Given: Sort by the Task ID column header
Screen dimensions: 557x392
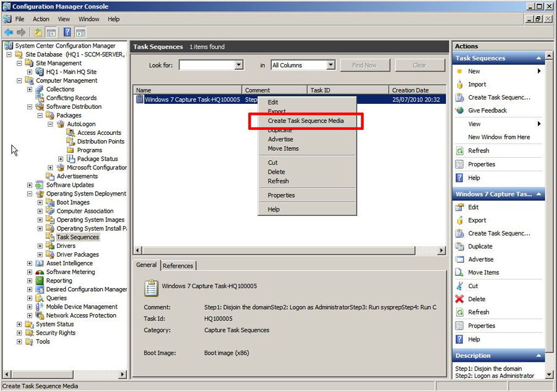Looking at the screenshot, I should (348, 90).
